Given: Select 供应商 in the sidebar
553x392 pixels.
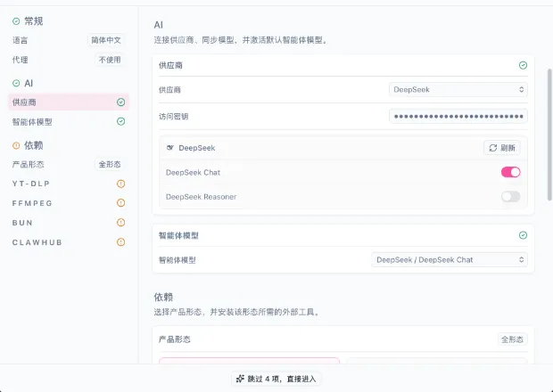Looking at the screenshot, I should pos(69,102).
